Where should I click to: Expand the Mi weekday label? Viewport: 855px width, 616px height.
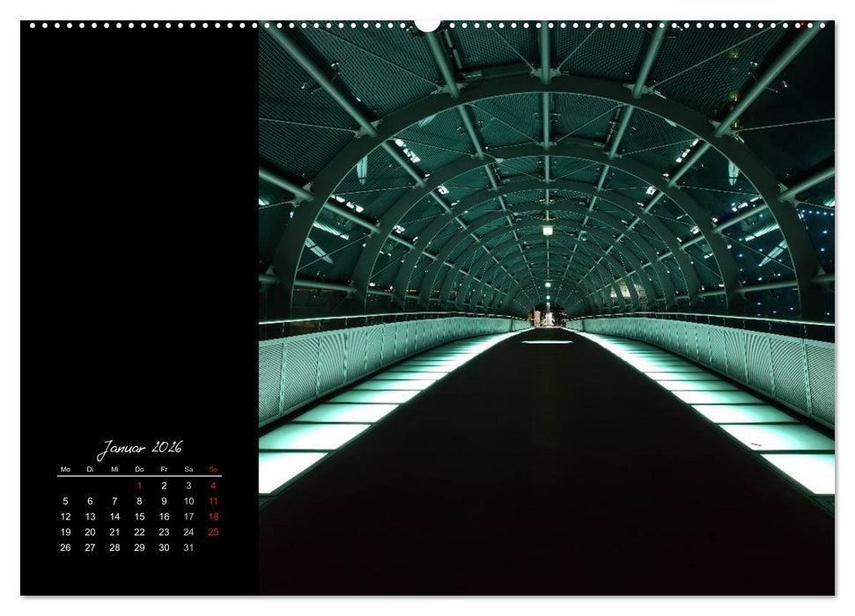[115, 470]
